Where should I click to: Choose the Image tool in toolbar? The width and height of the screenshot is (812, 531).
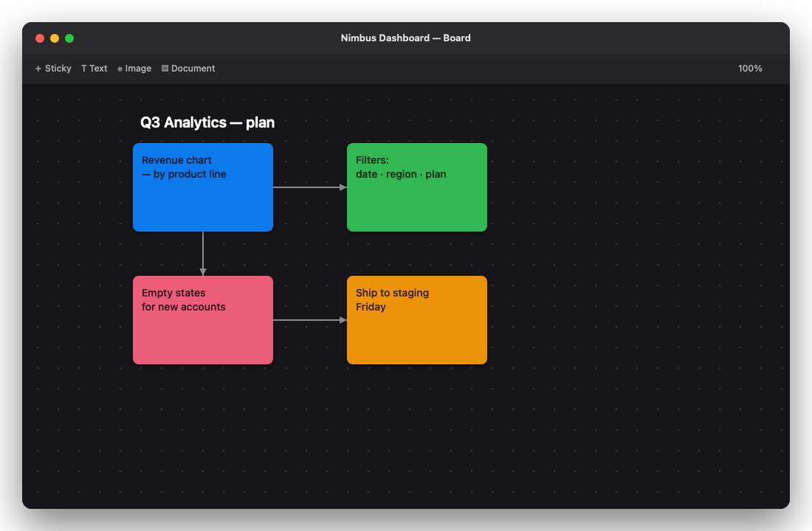(134, 69)
